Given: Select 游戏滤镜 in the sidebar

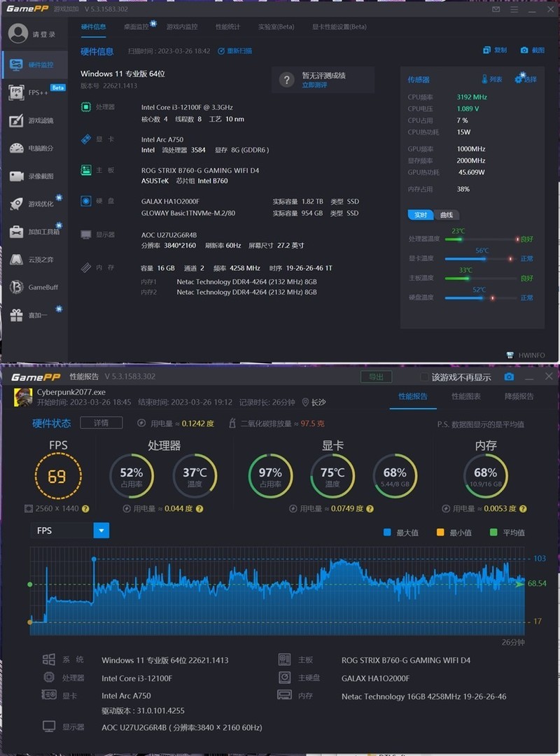Looking at the screenshot, I should coord(34,120).
